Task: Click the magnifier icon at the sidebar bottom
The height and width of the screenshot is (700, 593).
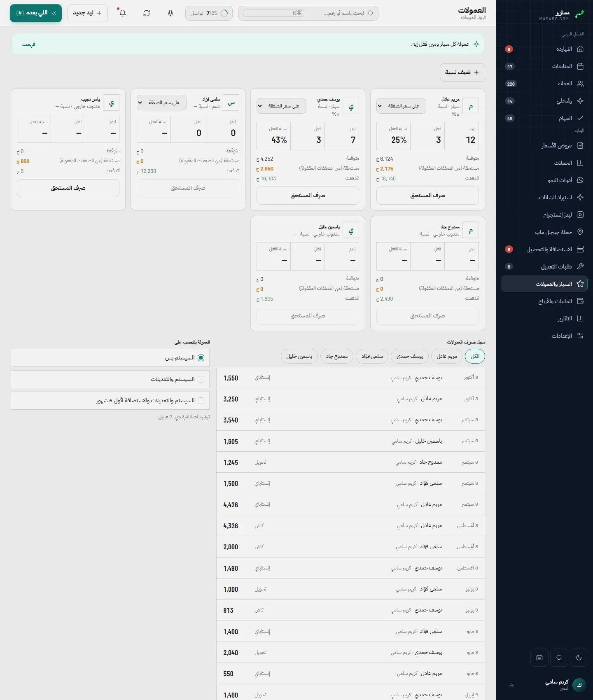Action: [x=559, y=658]
